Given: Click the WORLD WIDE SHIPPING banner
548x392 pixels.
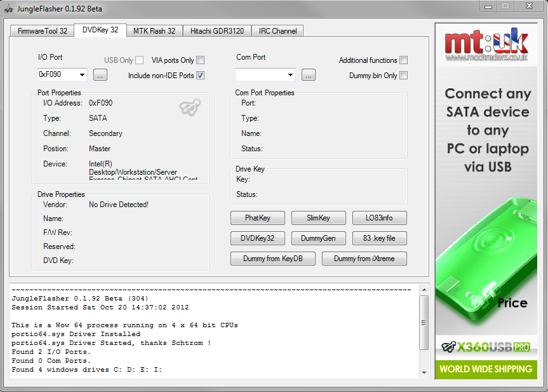Looking at the screenshot, I should (486, 369).
